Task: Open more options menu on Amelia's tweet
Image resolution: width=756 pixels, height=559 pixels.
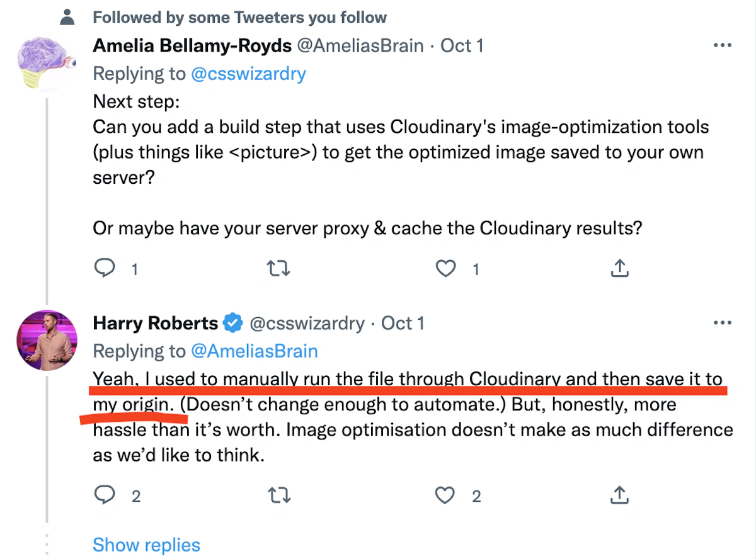Action: pos(721,46)
